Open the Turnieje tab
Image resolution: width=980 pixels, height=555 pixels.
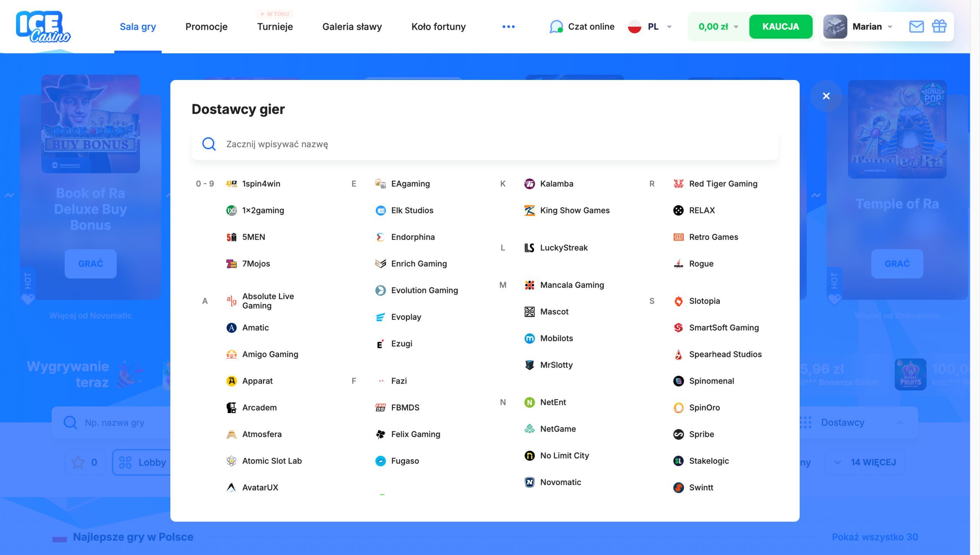tap(275, 27)
